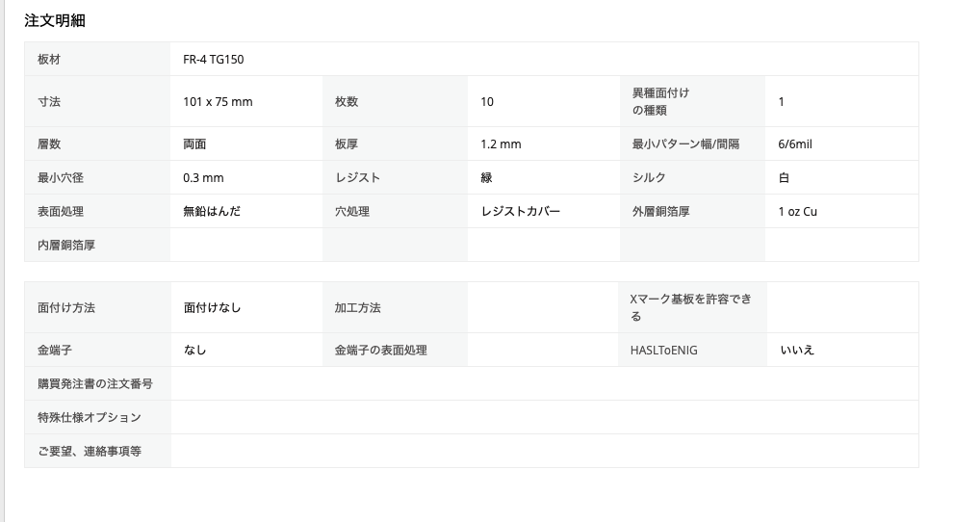
Task: Click the レジストカバー hole treatment value
Action: click(x=520, y=212)
